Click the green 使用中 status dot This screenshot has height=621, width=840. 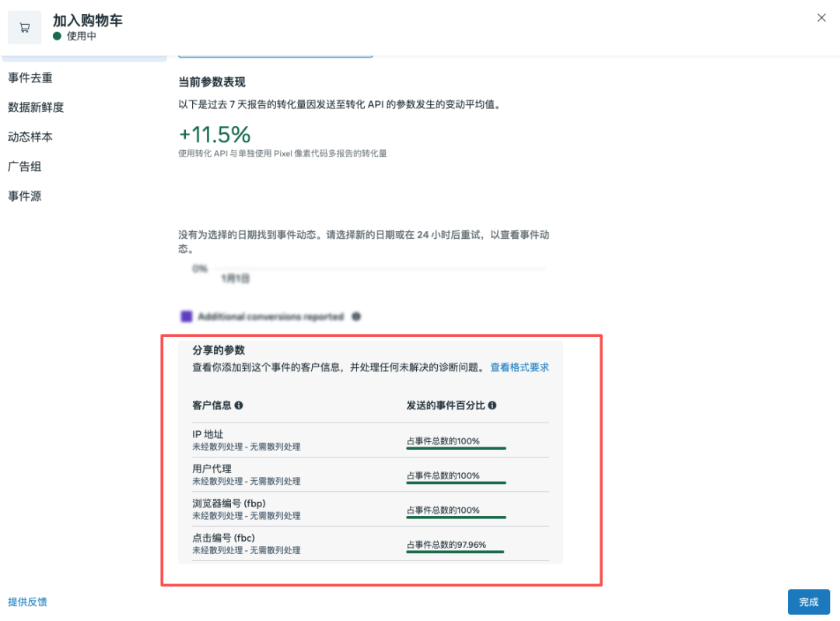click(x=57, y=36)
